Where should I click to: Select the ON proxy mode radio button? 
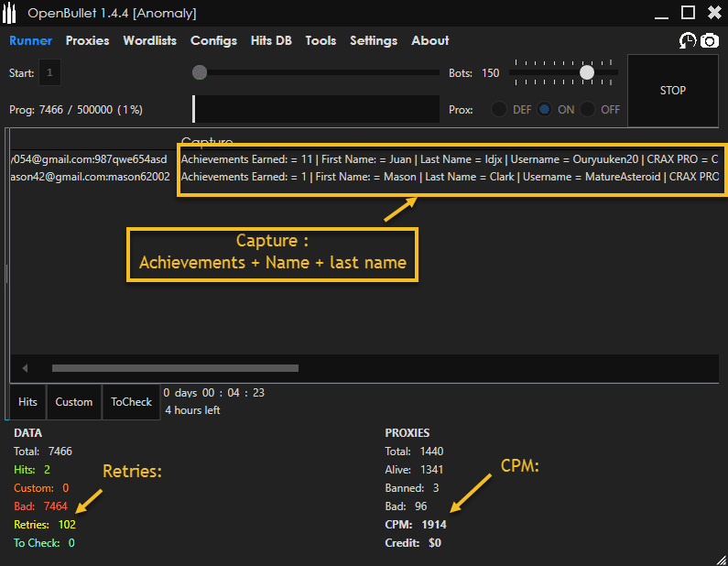(545, 109)
